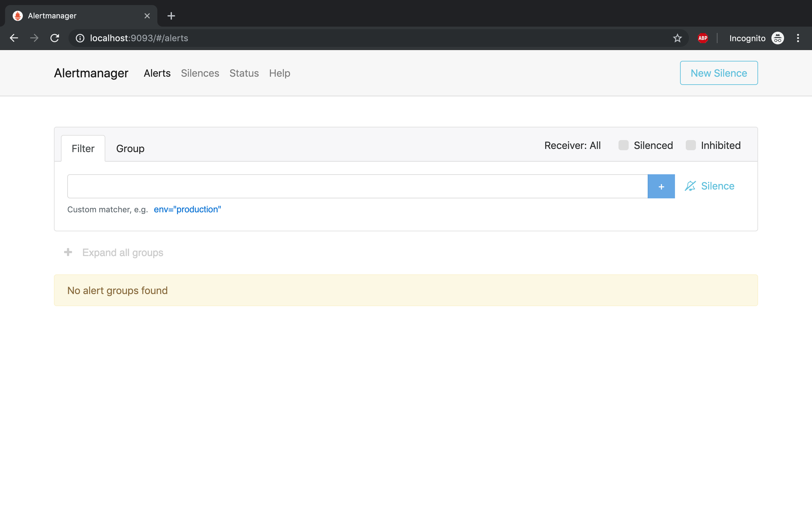Toggle the Inhibited checkbox filter
This screenshot has height=507, width=812.
tap(691, 145)
